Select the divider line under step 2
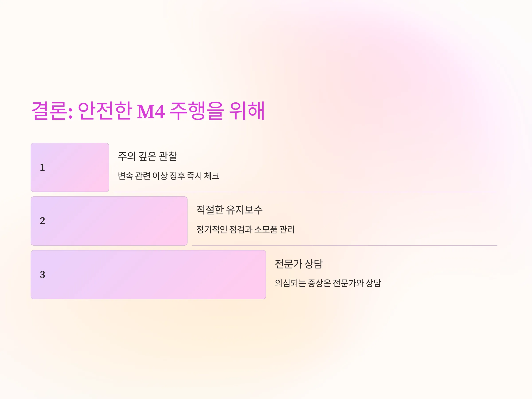The height and width of the screenshot is (399, 532). (x=345, y=246)
